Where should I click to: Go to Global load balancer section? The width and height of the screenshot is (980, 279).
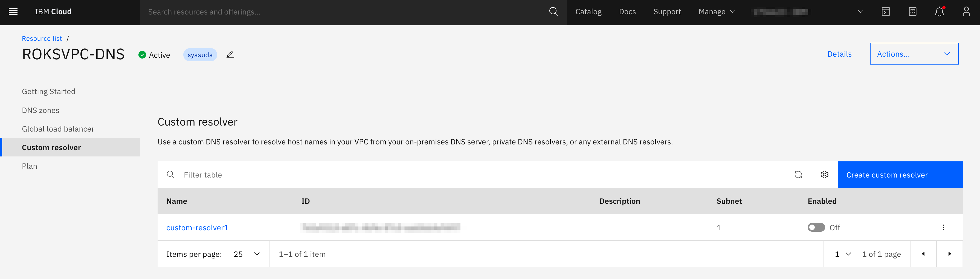[x=58, y=129]
